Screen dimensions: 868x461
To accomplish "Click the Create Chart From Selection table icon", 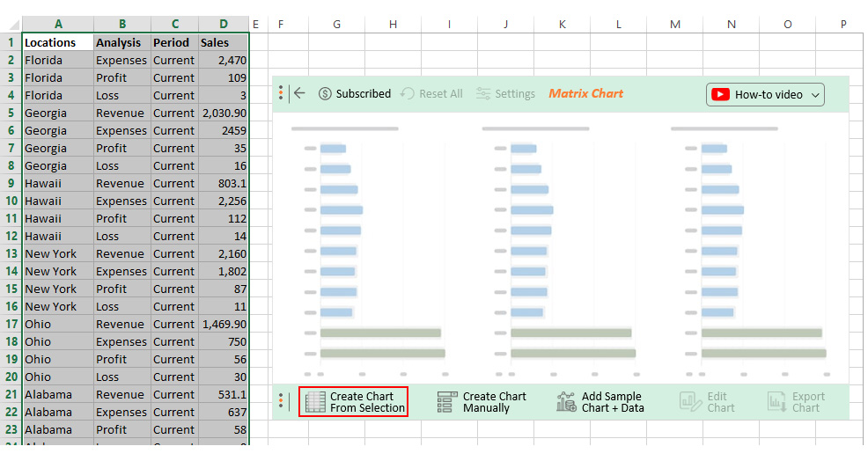I will [315, 402].
